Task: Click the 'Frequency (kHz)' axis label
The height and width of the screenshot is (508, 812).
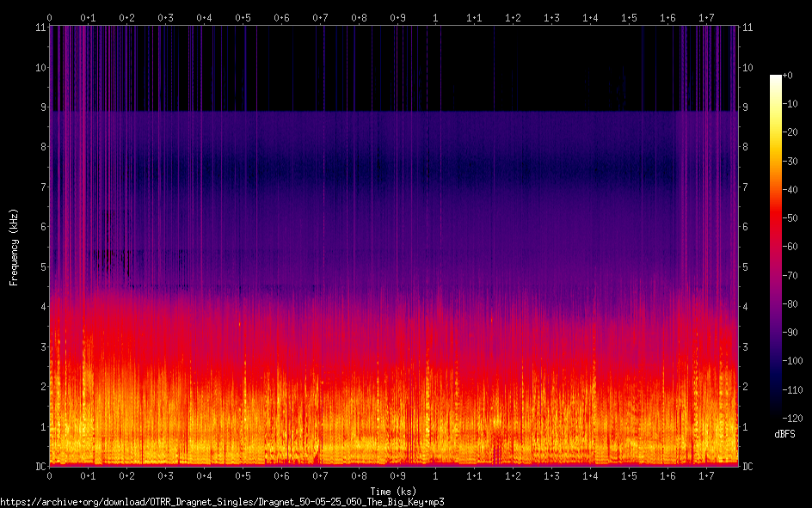Action: click(14, 247)
